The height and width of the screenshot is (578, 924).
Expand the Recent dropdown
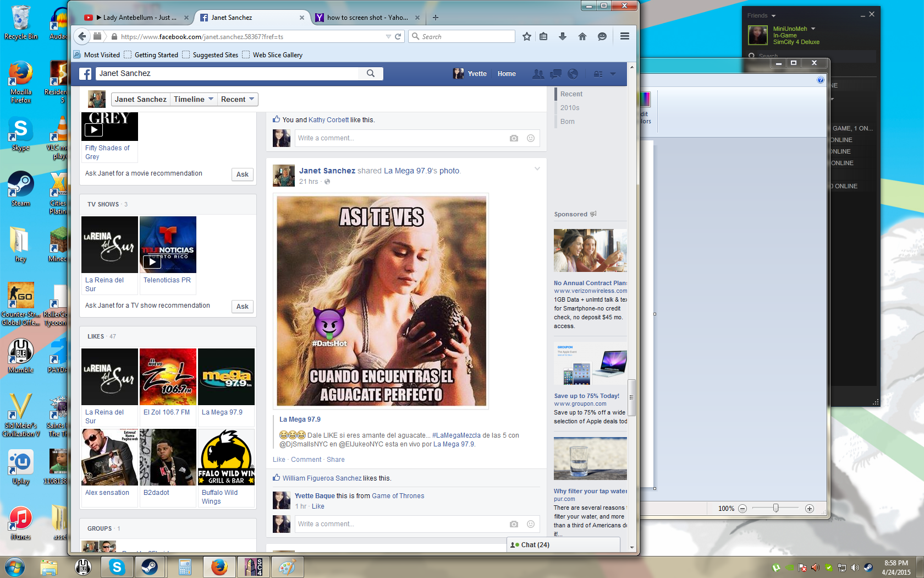pos(238,99)
